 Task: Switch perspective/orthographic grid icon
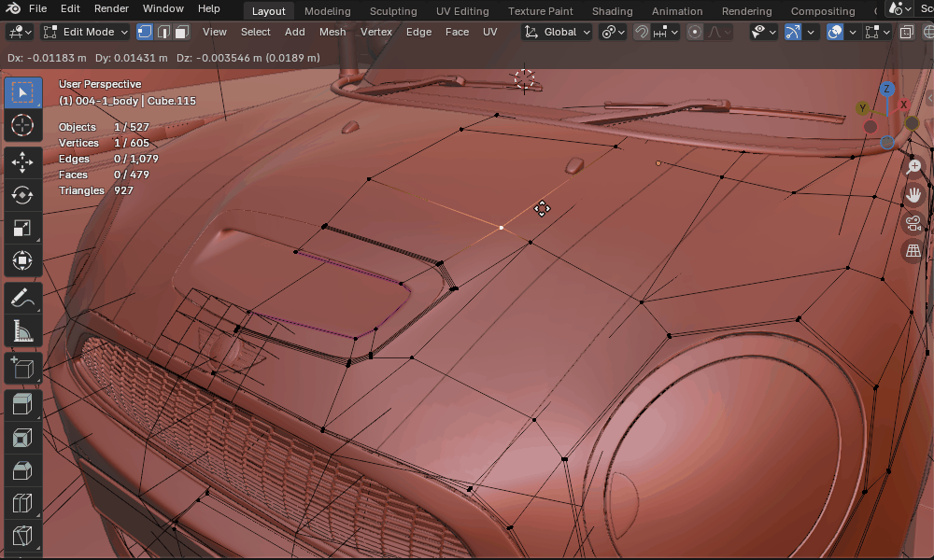913,250
